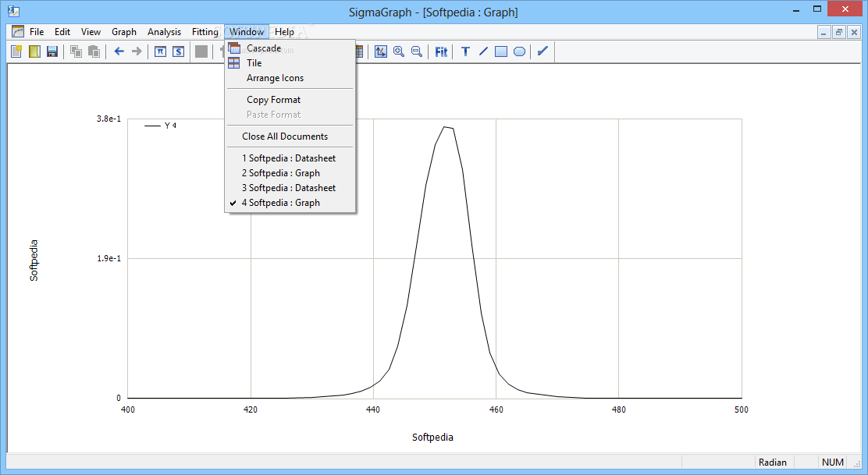Click the 1.9e-1 y-axis label
Viewport: 868px width, 475px height.
(108, 258)
